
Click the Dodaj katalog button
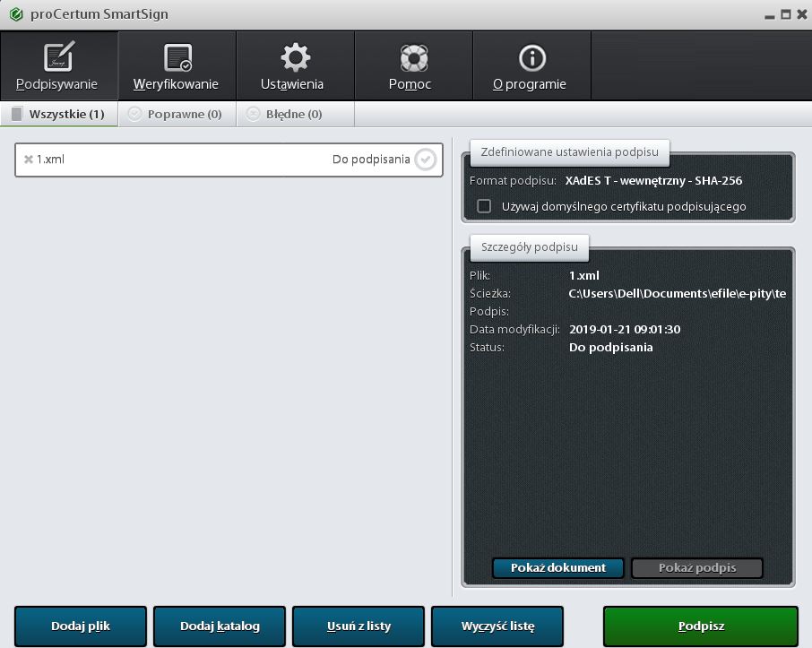coord(220,626)
